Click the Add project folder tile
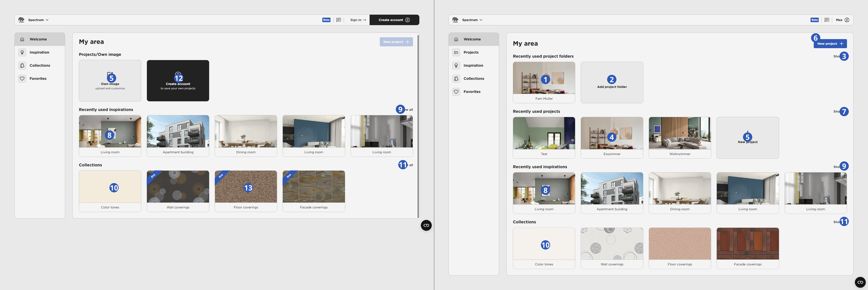This screenshot has height=290, width=868. [x=612, y=83]
